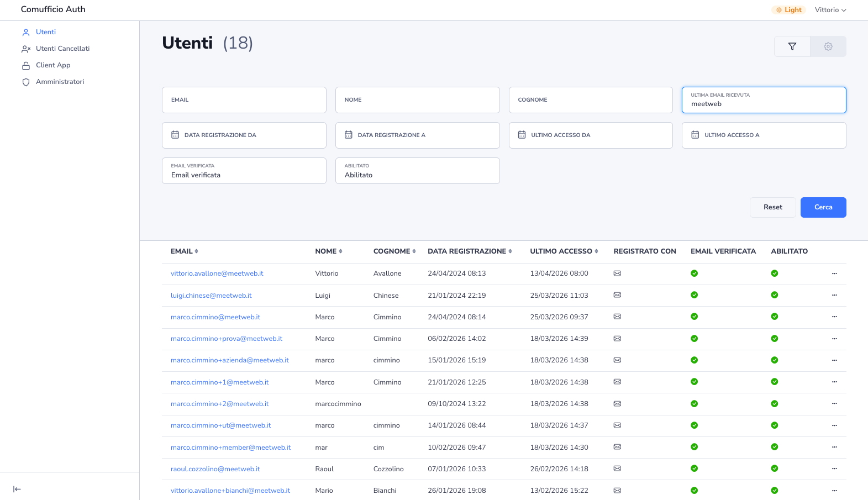The image size is (868, 500).
Task: Collapse the sidebar using the arrow icon
Action: click(x=17, y=489)
